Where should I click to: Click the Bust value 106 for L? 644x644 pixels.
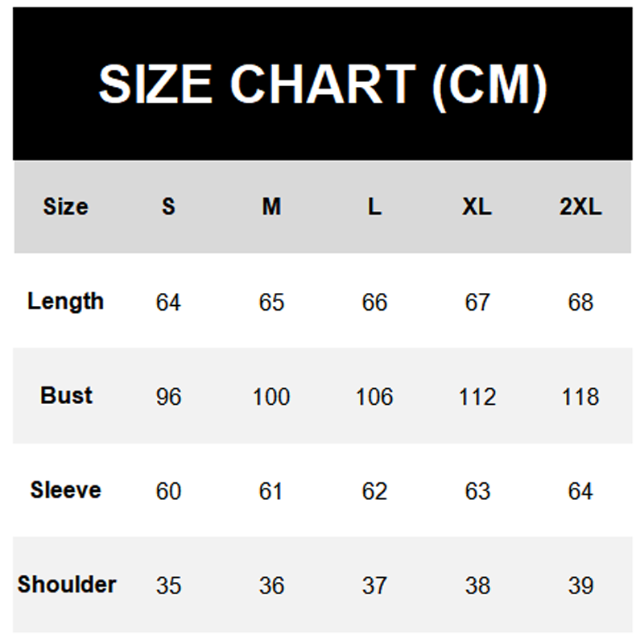(x=374, y=397)
